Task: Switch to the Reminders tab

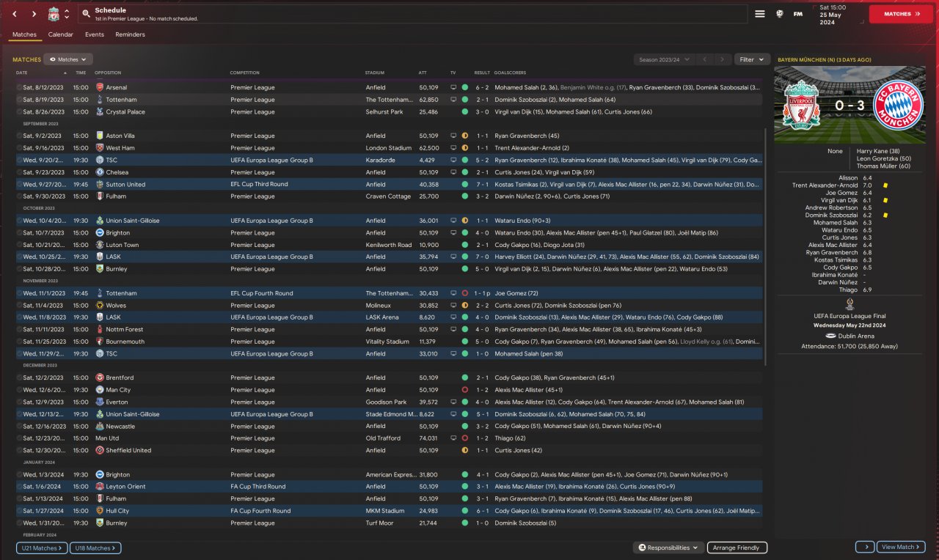Action: [x=130, y=34]
